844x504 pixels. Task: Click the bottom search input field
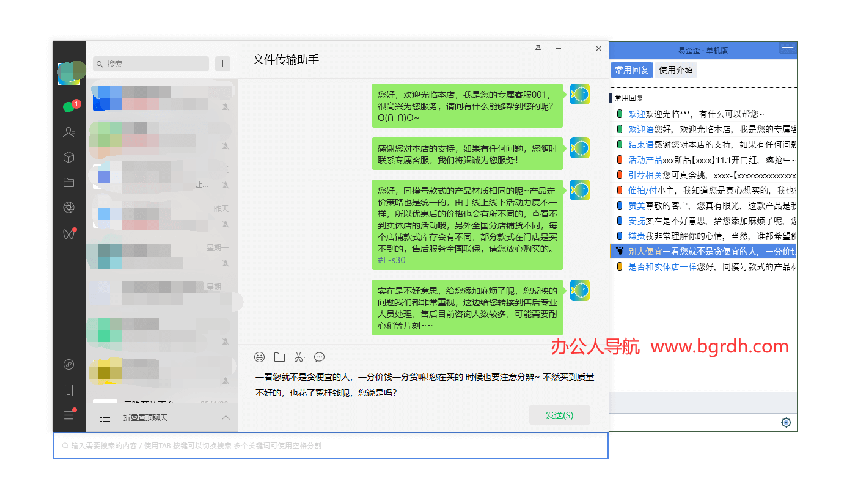(x=330, y=445)
